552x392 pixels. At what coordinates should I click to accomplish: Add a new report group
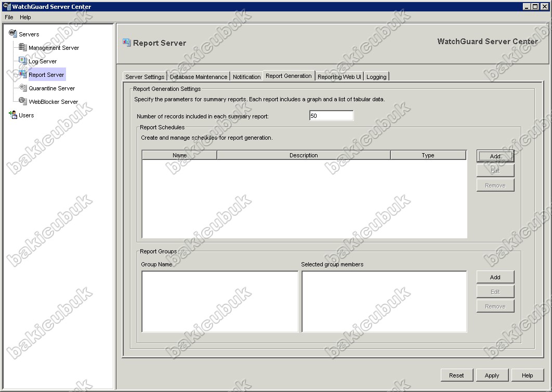point(495,277)
